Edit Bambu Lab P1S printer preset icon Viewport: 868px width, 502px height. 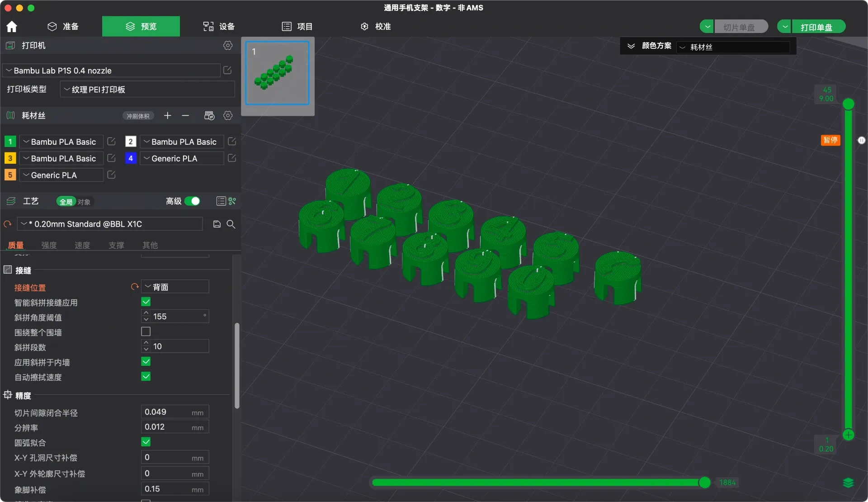click(x=227, y=70)
